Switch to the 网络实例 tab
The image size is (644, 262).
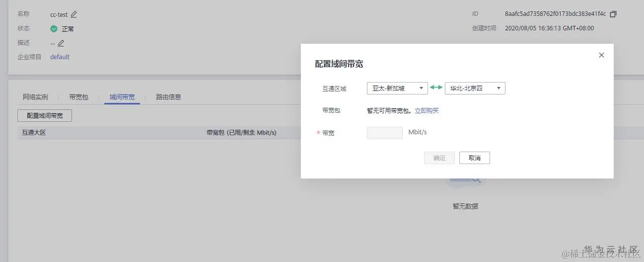(35, 97)
